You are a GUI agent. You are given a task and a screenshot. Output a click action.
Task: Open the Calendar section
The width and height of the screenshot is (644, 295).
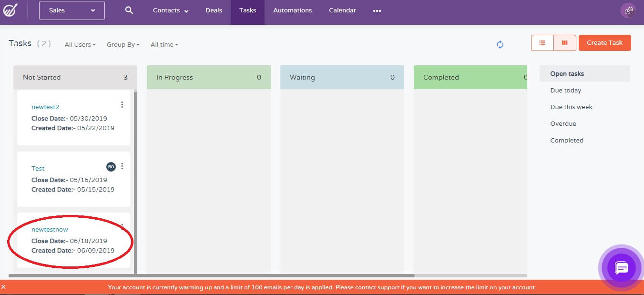(x=342, y=10)
